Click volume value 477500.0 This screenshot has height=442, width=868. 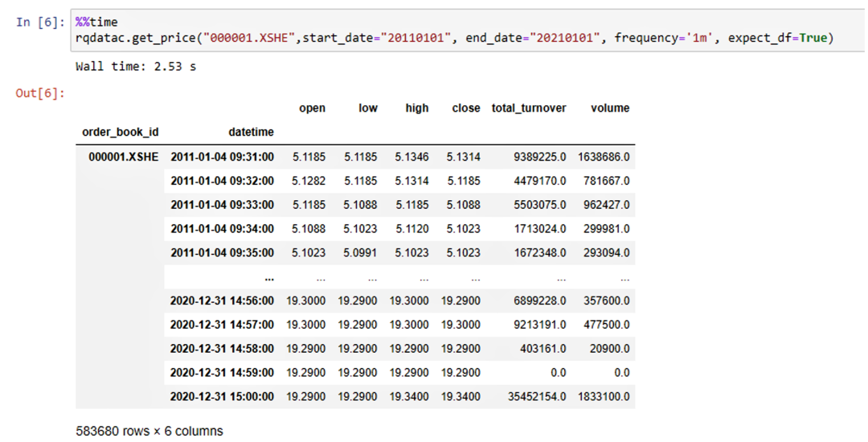607,325
